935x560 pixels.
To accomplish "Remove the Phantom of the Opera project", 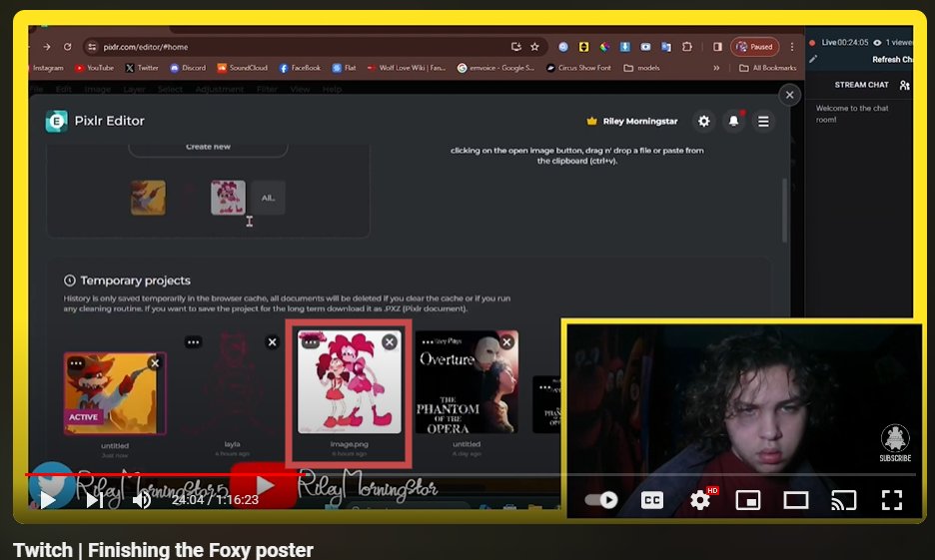I will [x=506, y=342].
